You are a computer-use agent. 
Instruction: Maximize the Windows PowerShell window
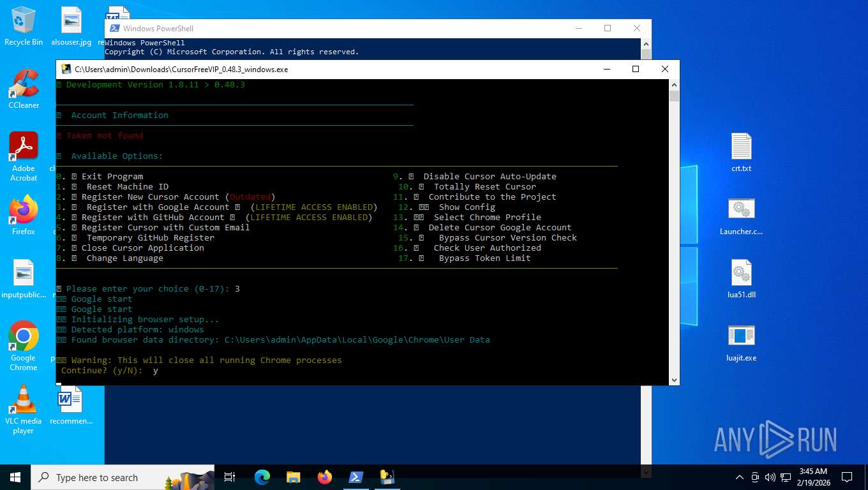[608, 28]
